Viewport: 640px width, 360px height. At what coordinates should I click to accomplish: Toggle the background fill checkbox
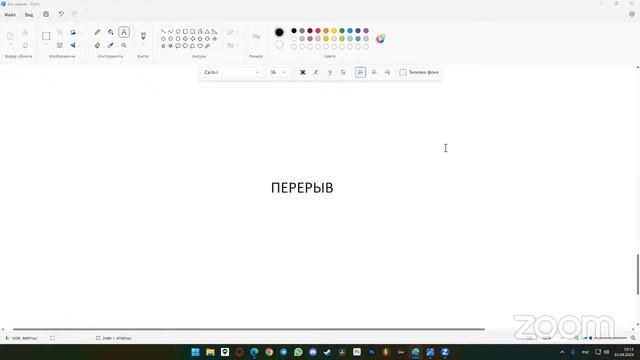403,72
